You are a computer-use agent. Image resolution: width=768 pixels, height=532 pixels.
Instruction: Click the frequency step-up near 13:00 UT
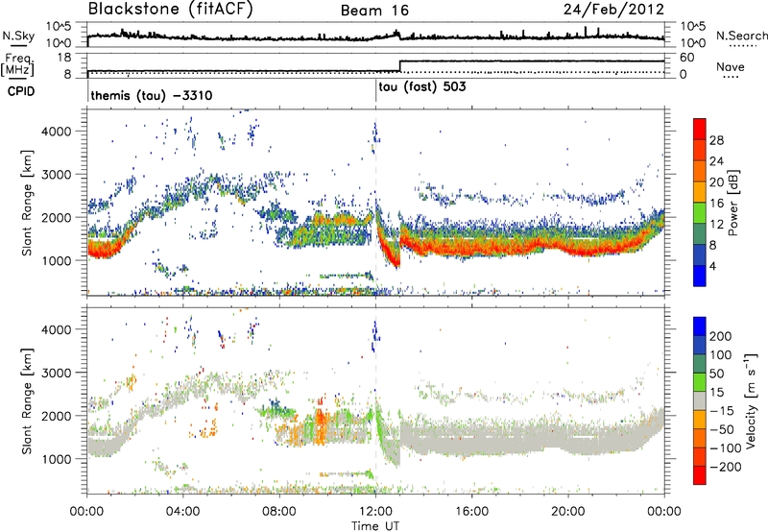coord(400,65)
